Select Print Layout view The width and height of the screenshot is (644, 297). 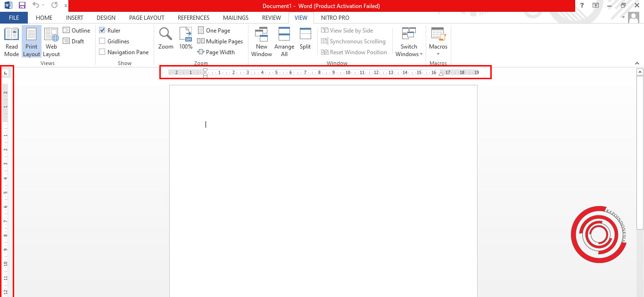(x=32, y=42)
